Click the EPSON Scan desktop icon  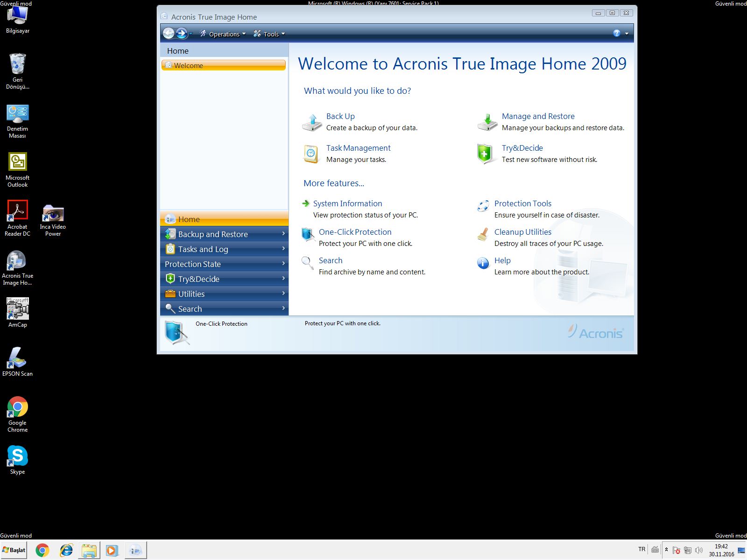[x=18, y=362]
